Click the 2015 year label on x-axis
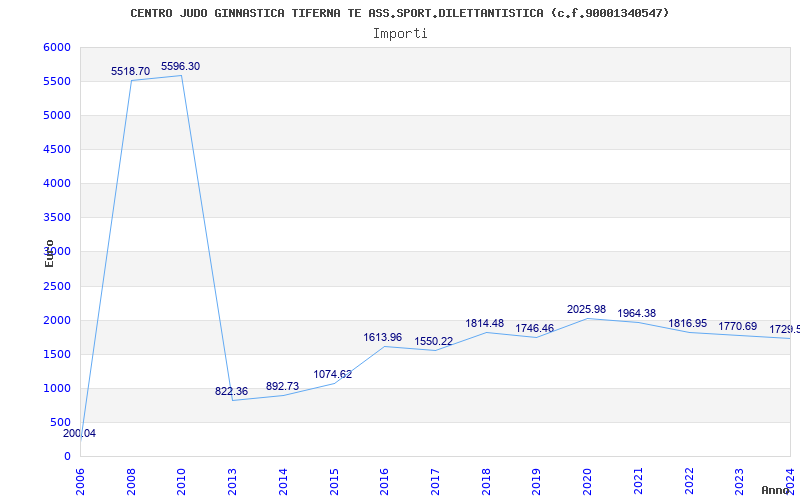Screen dimensions: 800x500 (x=334, y=481)
